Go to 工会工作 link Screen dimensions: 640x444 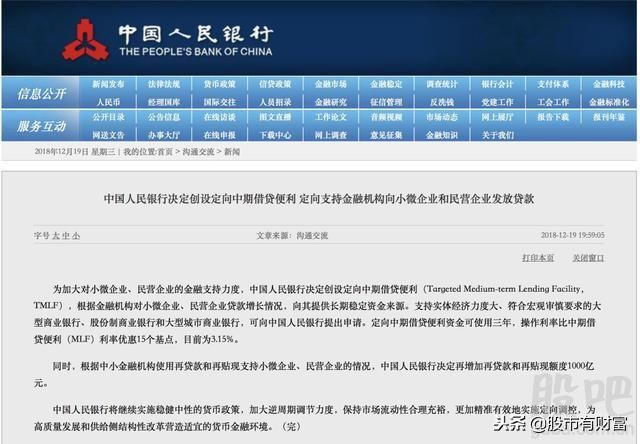pyautogui.click(x=553, y=102)
